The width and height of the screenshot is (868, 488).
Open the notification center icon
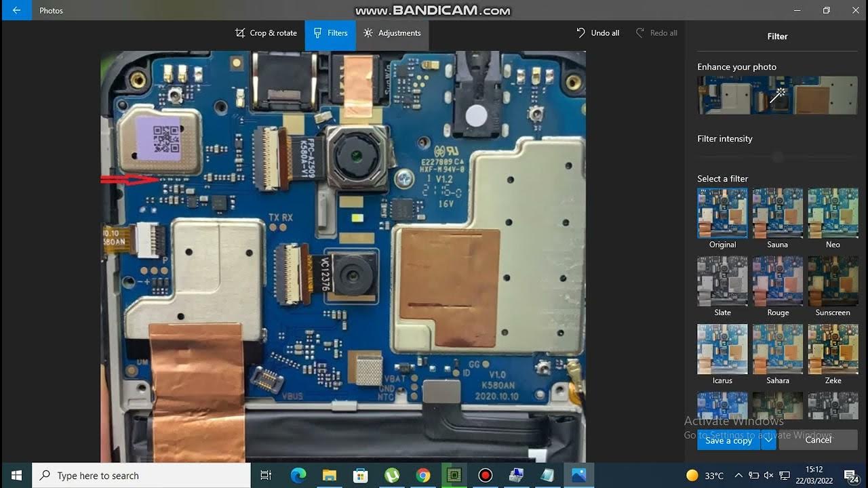click(850, 476)
